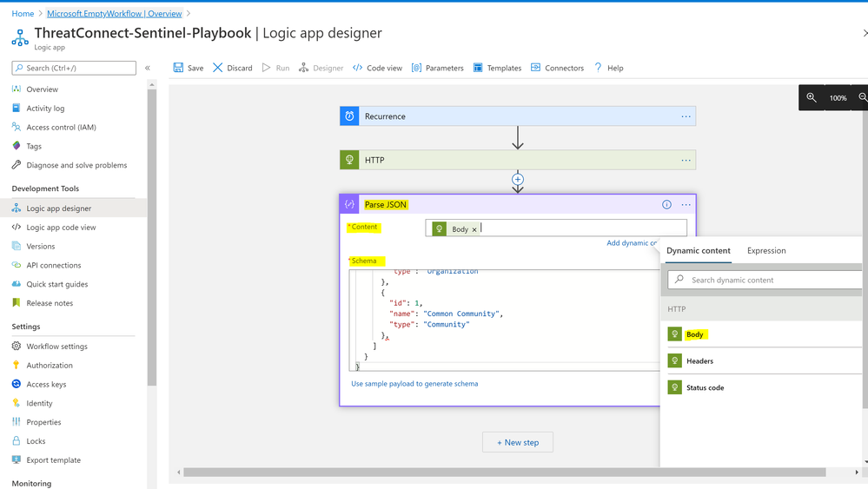Click the HTTP step title
The image size is (868, 489).
(374, 160)
